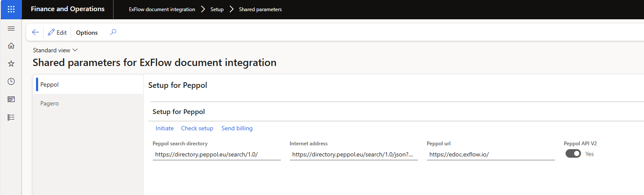Click the Setup breadcrumb
The image size is (644, 195).
[x=217, y=9]
